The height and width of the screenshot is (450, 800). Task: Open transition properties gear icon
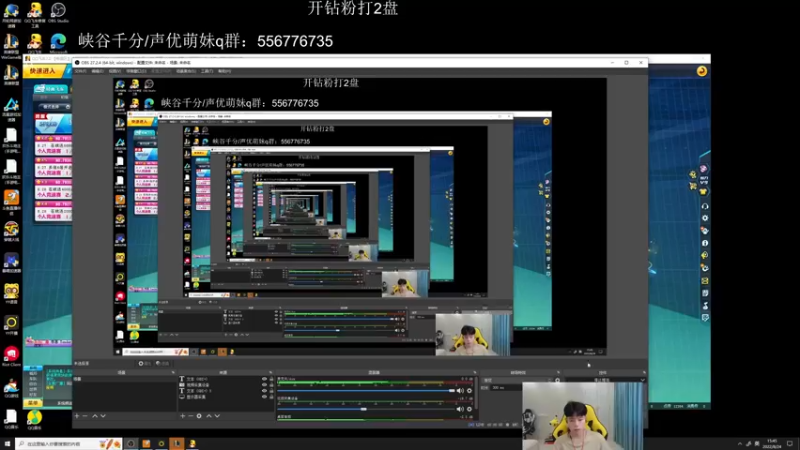[x=557, y=380]
